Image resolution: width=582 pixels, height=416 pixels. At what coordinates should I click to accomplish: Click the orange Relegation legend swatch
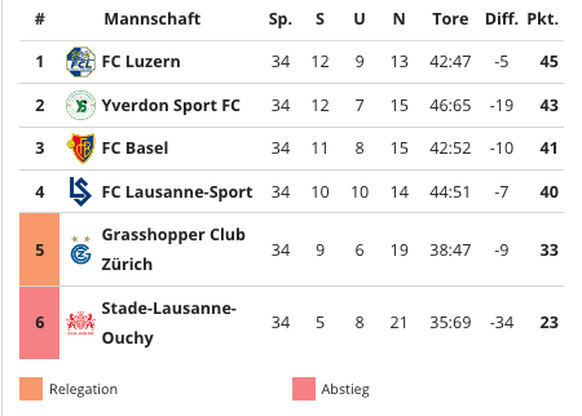[31, 389]
